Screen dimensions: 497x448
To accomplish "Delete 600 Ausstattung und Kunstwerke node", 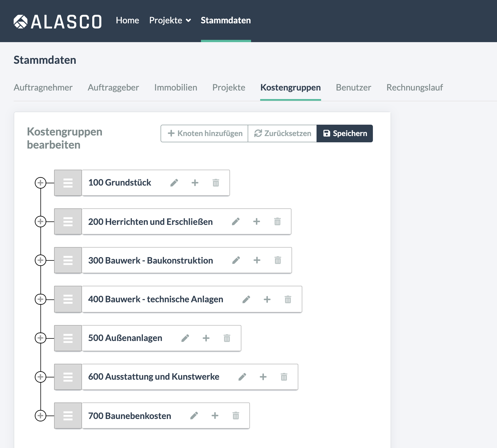I will [284, 377].
